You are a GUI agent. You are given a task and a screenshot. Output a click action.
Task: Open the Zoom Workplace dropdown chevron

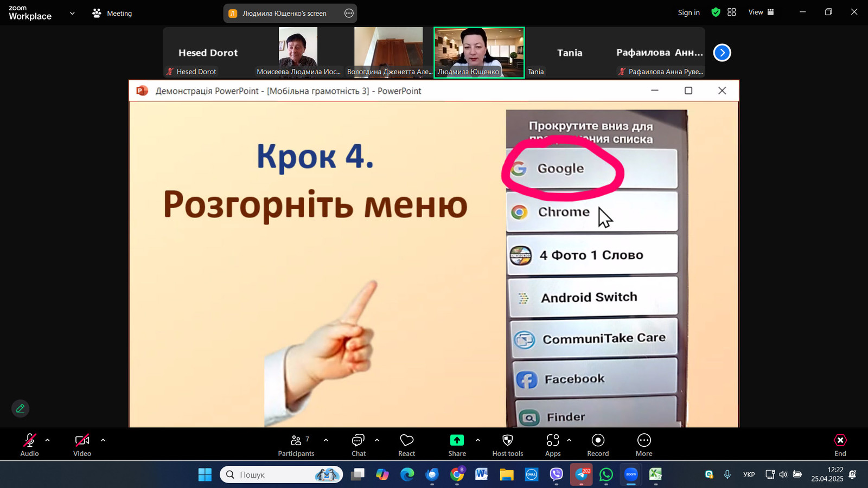(72, 13)
